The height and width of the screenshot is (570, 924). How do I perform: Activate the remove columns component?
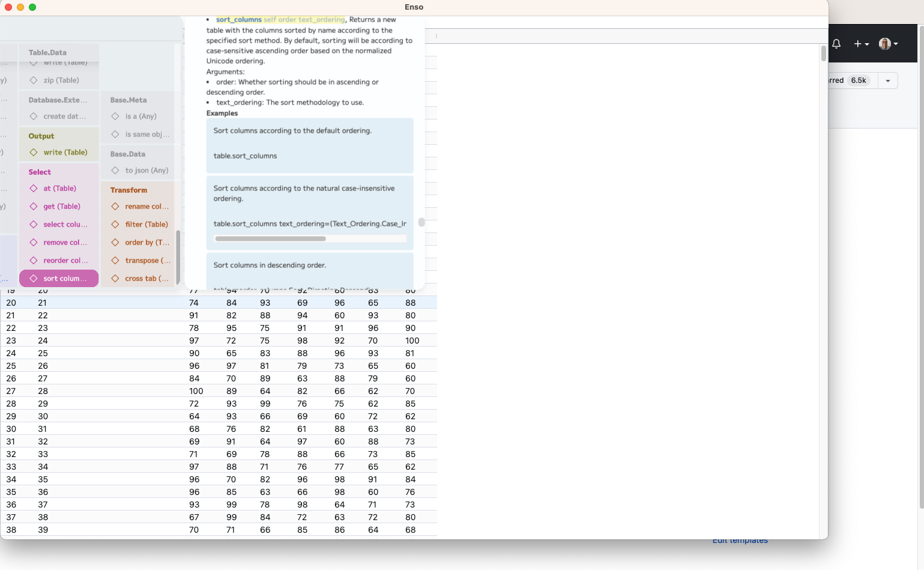click(65, 242)
